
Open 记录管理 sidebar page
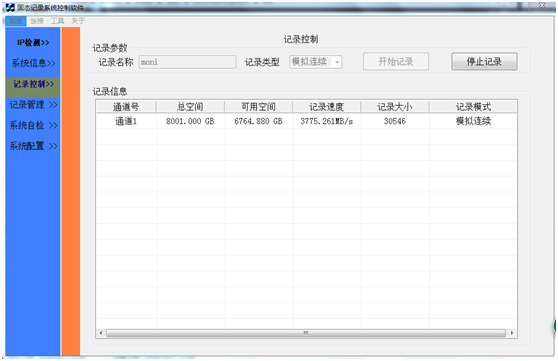pos(33,105)
